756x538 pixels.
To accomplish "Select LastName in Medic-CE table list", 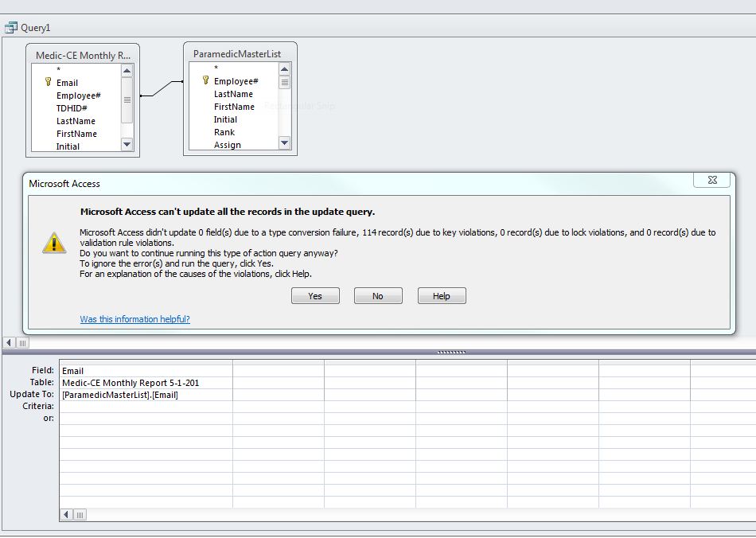I will (x=76, y=121).
